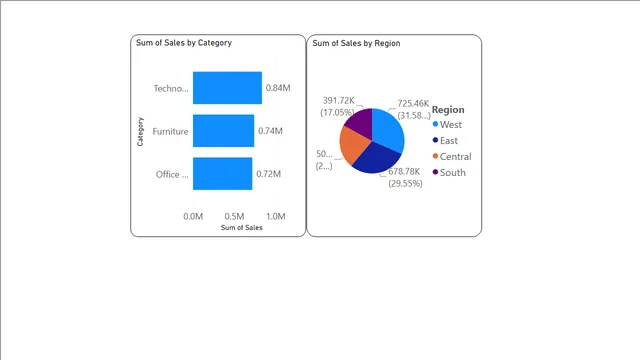This screenshot has width=640, height=360.
Task: Click the 0.74M data label
Action: coord(270,131)
